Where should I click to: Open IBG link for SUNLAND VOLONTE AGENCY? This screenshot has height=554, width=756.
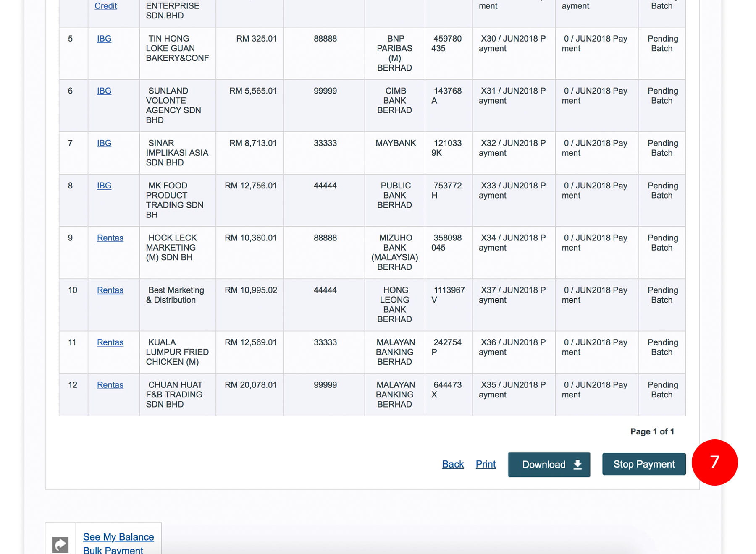(x=104, y=91)
